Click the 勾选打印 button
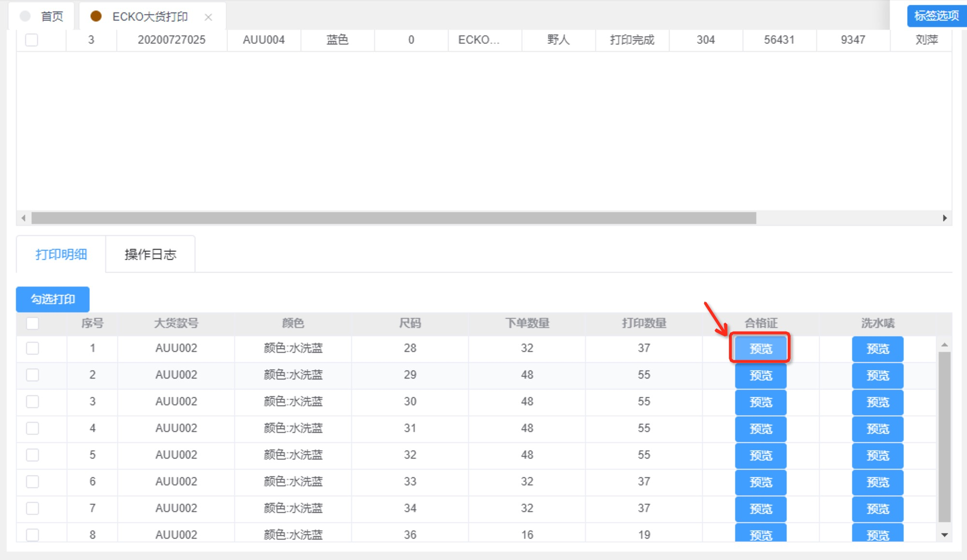967x560 pixels. [x=53, y=299]
